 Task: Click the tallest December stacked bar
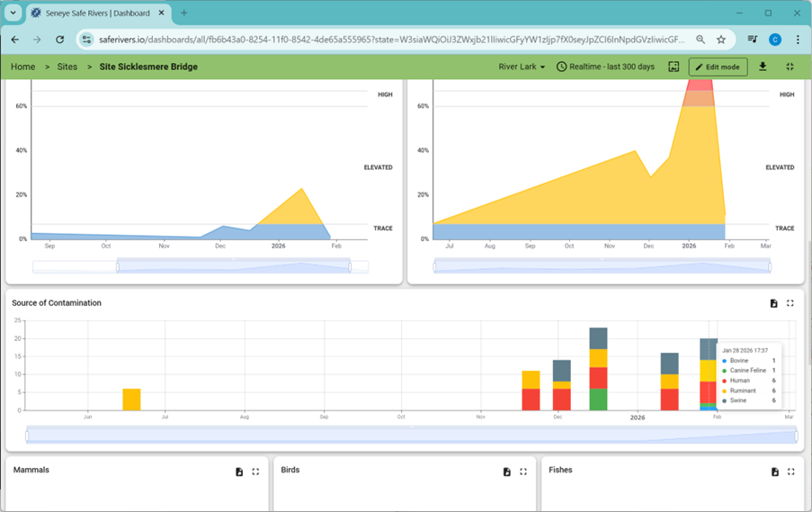(x=598, y=369)
